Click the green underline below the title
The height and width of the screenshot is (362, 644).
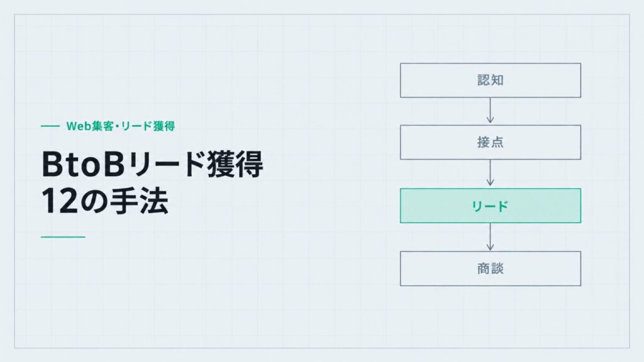click(63, 237)
